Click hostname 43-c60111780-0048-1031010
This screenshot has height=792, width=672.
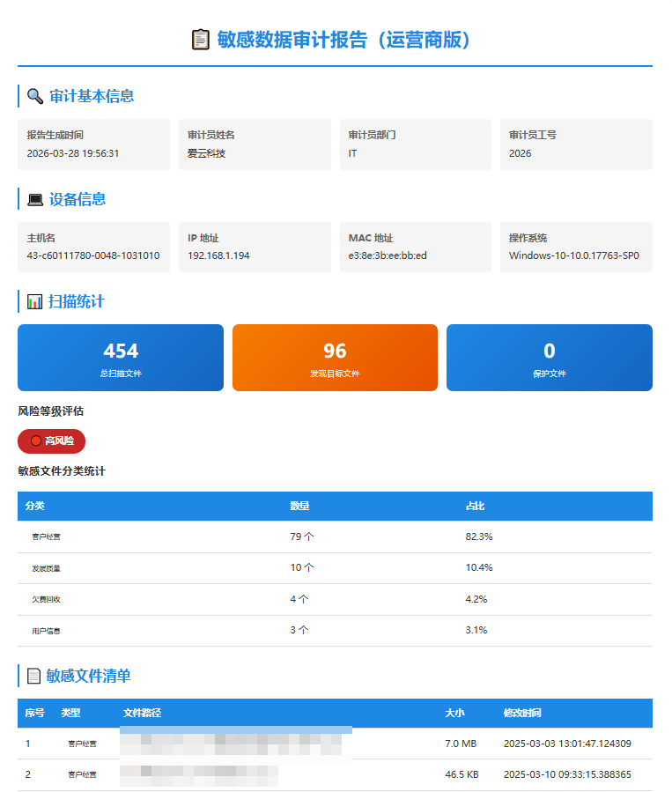point(93,255)
